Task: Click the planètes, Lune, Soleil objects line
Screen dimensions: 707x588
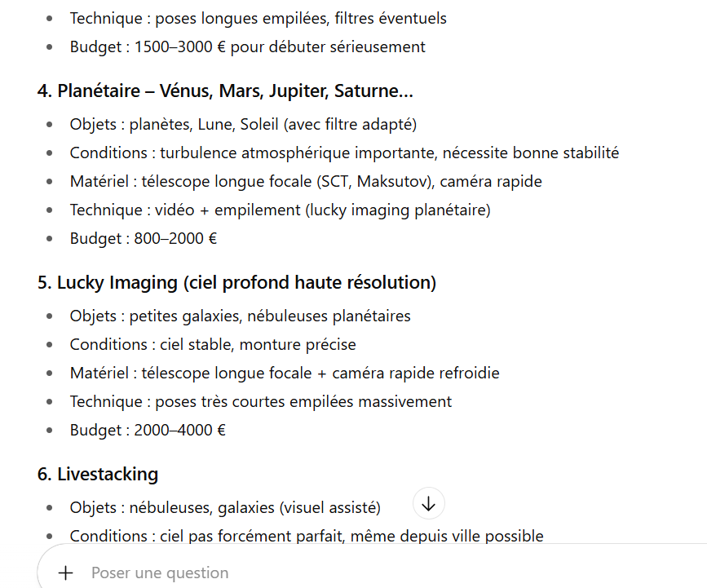Action: tap(243, 124)
